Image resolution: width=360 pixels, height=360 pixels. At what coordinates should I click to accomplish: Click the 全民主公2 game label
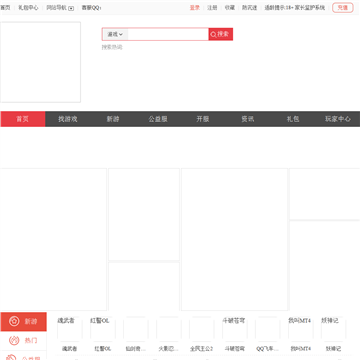tap(202, 349)
